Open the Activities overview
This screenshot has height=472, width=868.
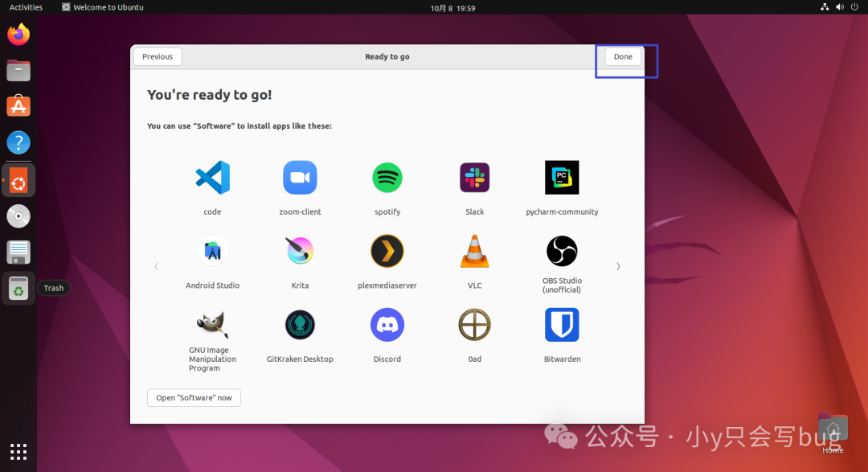(26, 7)
